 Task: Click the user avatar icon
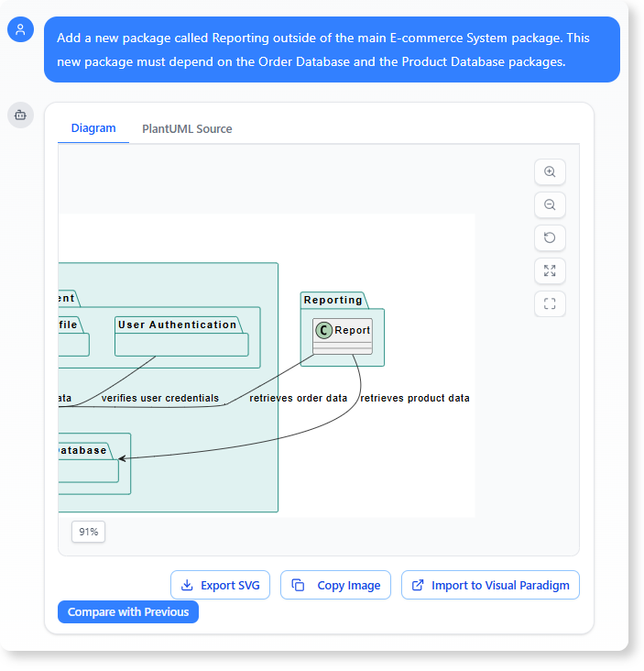(20, 29)
